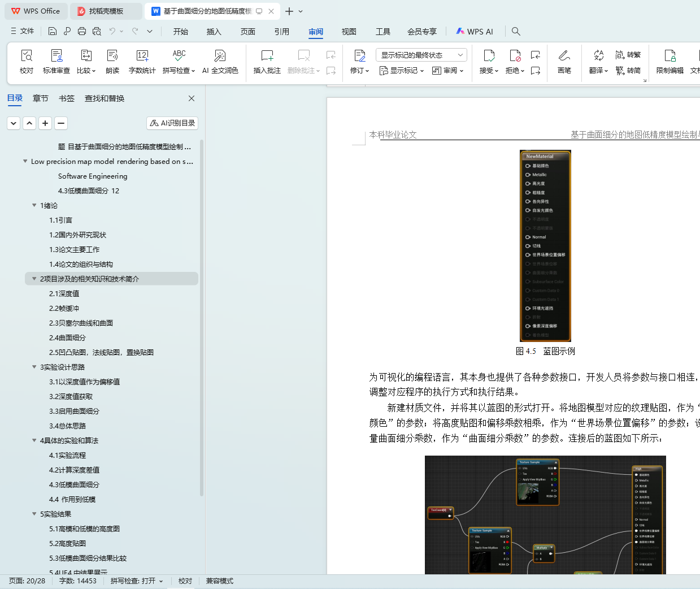Open 显示标记的最终状态 combo box
Viewport: 700px width, 589px height.
click(421, 55)
